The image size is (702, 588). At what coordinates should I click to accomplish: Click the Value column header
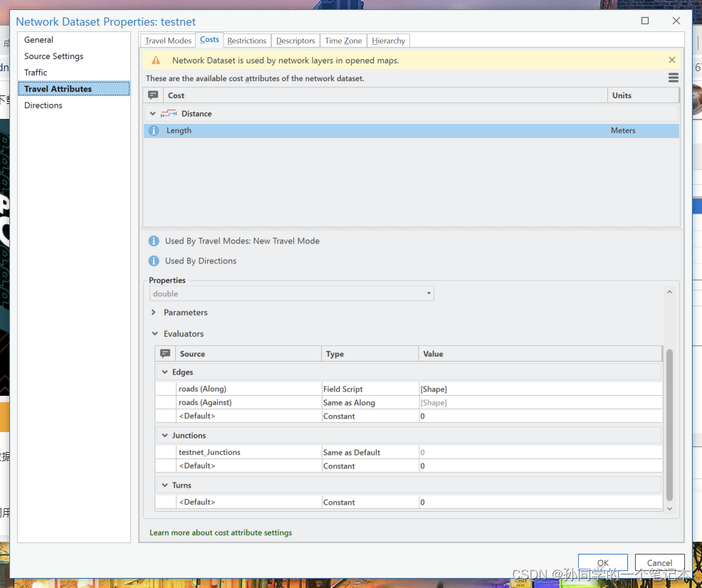pos(540,354)
